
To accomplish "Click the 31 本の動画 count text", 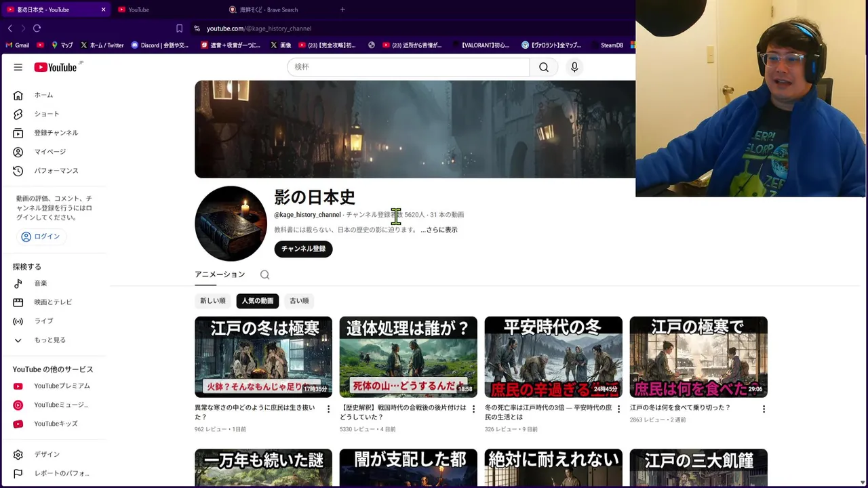I will pyautogui.click(x=447, y=215).
